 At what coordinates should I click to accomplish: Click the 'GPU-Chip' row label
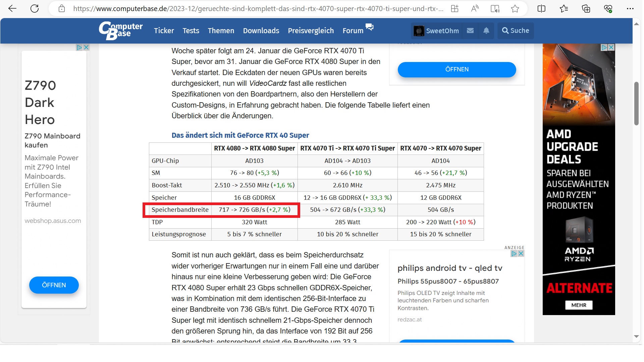pyautogui.click(x=165, y=161)
